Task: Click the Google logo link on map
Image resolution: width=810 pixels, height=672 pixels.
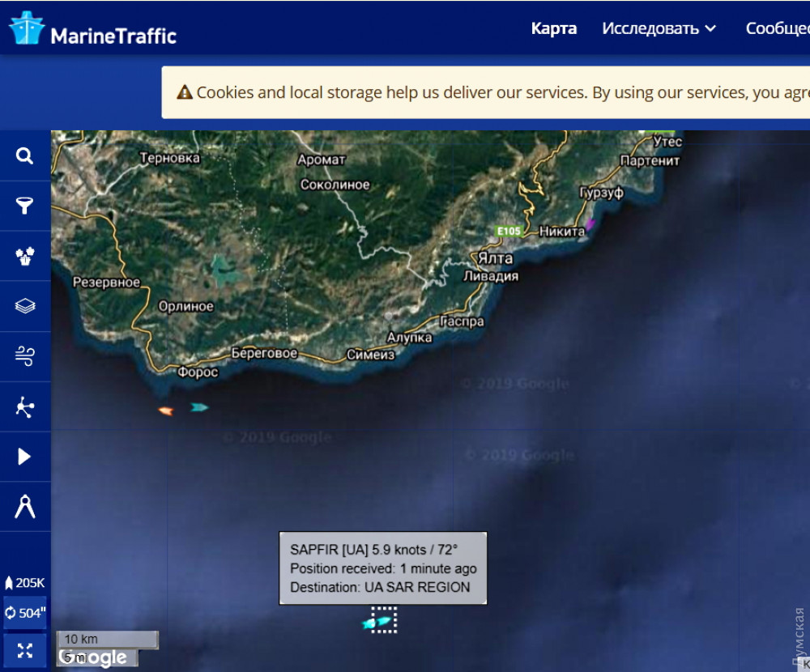Action: pos(93,657)
